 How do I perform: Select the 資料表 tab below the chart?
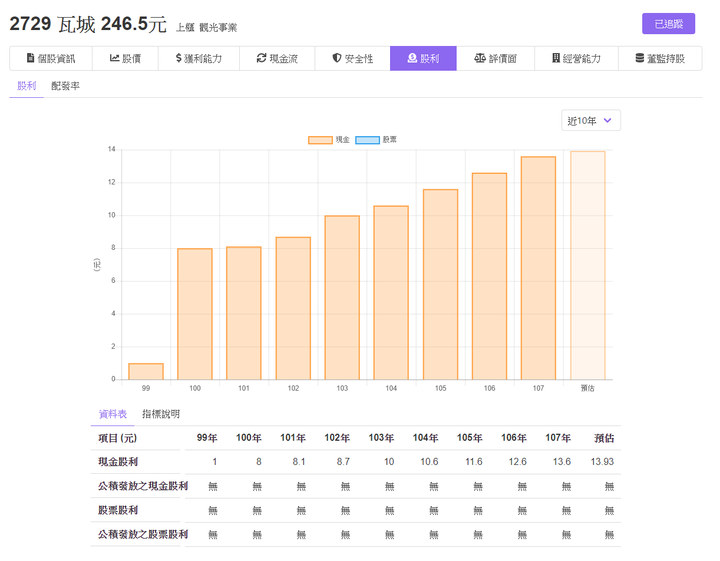point(112,414)
